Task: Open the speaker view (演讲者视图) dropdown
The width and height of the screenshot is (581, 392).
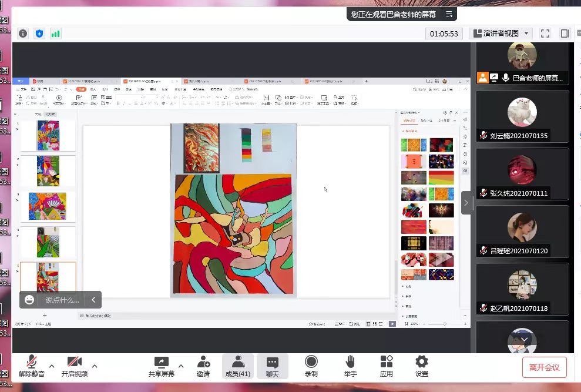Action: point(501,33)
